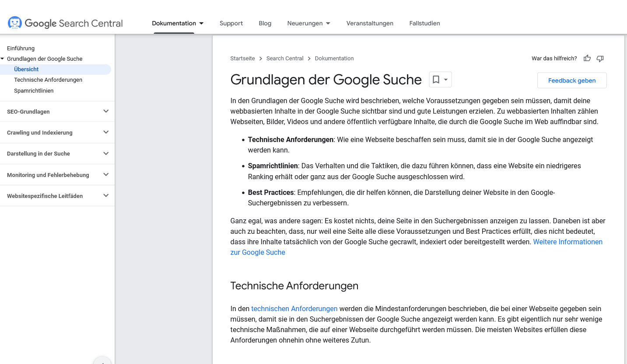627x364 pixels.
Task: Open the Dokumentation menu
Action: (x=174, y=23)
